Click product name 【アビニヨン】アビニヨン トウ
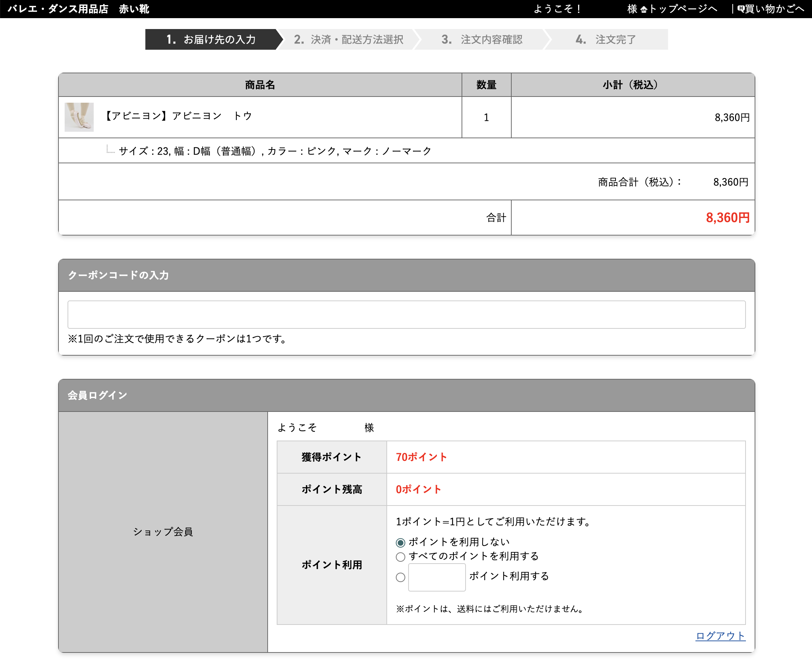This screenshot has height=667, width=812. pyautogui.click(x=178, y=116)
